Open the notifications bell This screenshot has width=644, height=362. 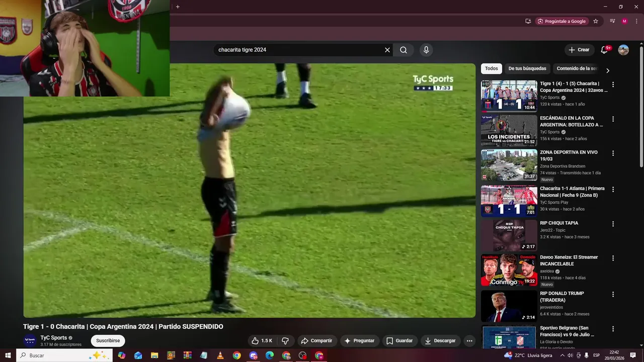pyautogui.click(x=604, y=50)
